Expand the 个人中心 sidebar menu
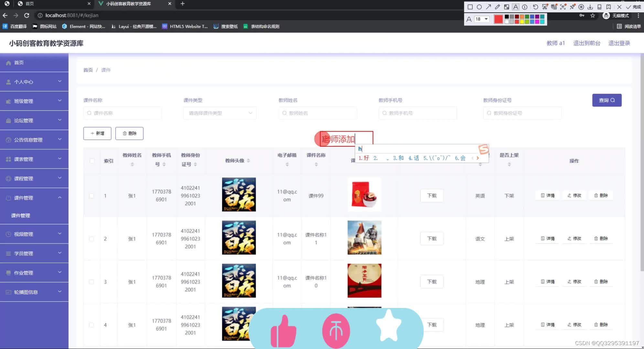Viewport: 644px width, 349px height. point(34,82)
